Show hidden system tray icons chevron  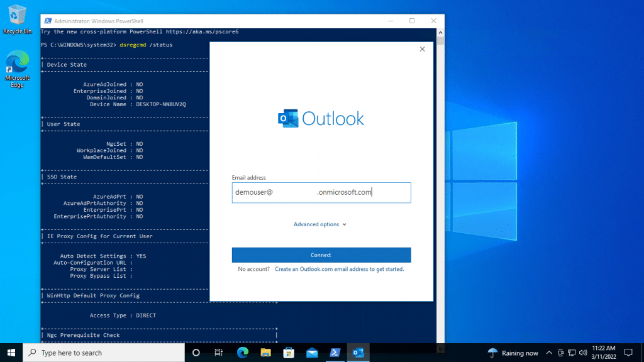pyautogui.click(x=549, y=353)
